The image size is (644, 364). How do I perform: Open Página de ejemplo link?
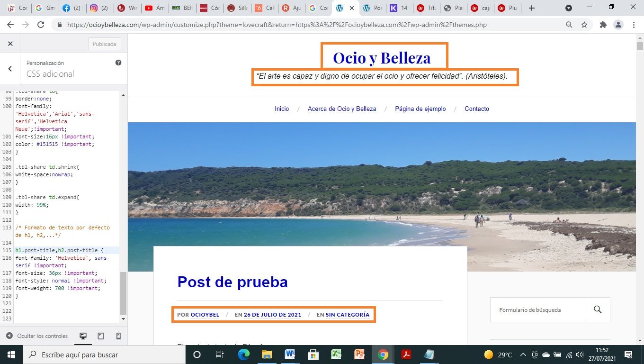click(420, 109)
